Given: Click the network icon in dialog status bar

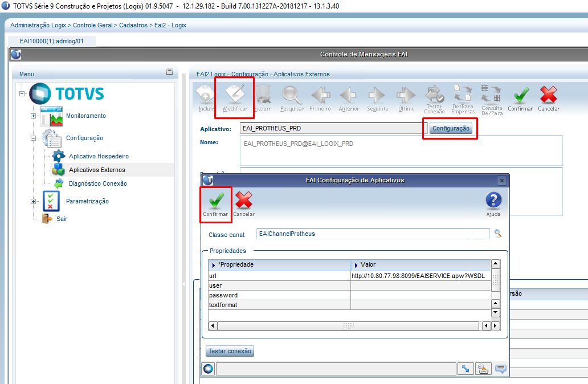Looking at the screenshot, I should [x=465, y=369].
